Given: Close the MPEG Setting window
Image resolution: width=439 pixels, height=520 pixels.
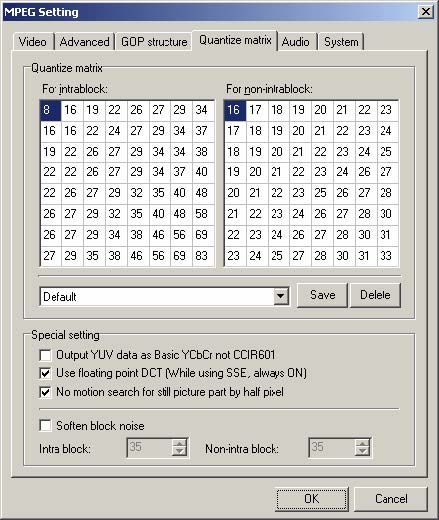Looking at the screenshot, I should pos(426,12).
